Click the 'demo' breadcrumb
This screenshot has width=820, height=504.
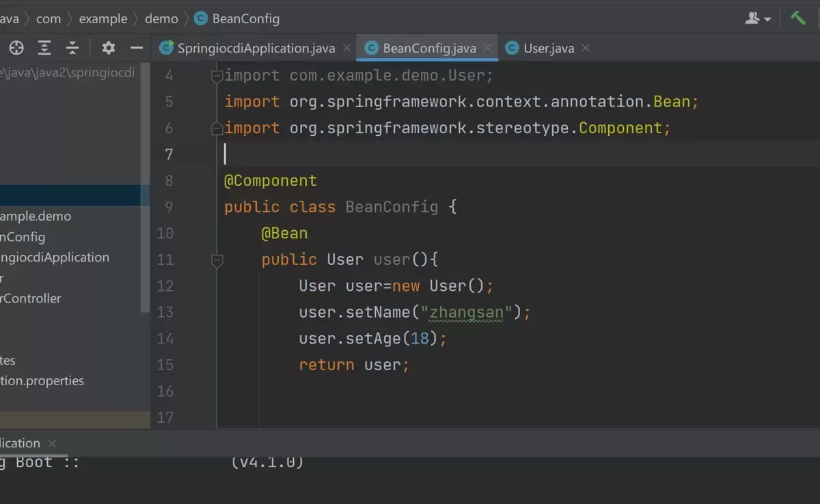[161, 18]
